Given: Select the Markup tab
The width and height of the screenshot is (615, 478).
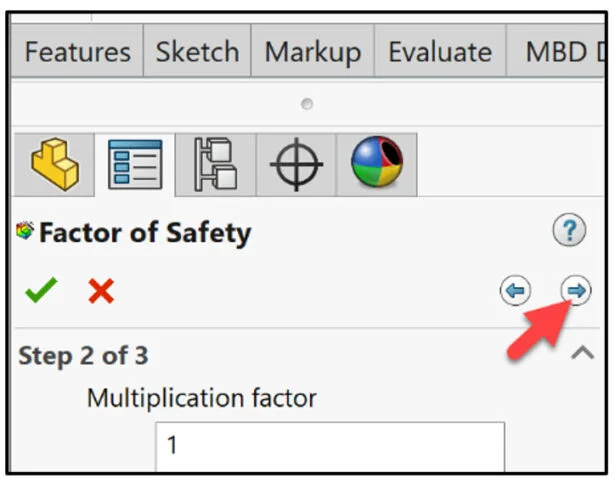Looking at the screenshot, I should [312, 52].
